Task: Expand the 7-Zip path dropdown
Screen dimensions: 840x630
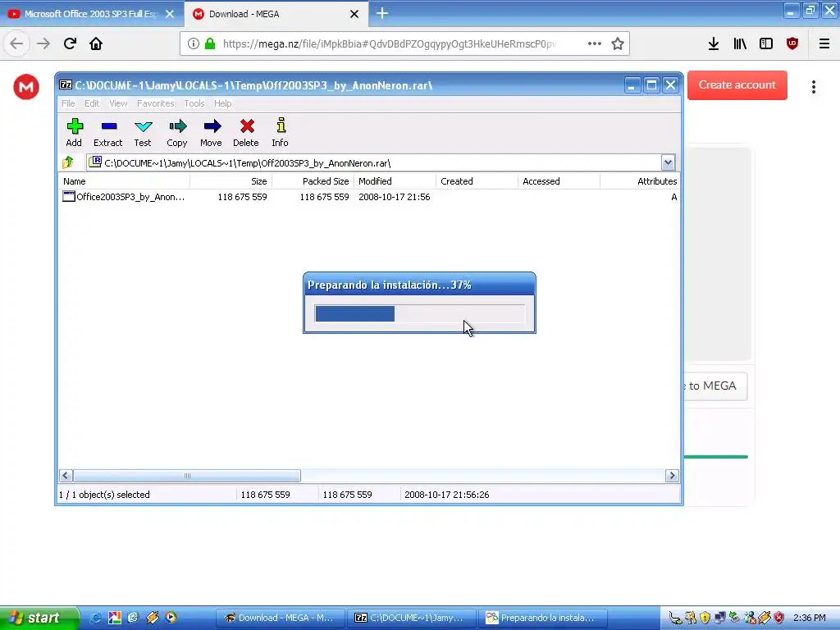Action: coord(668,162)
